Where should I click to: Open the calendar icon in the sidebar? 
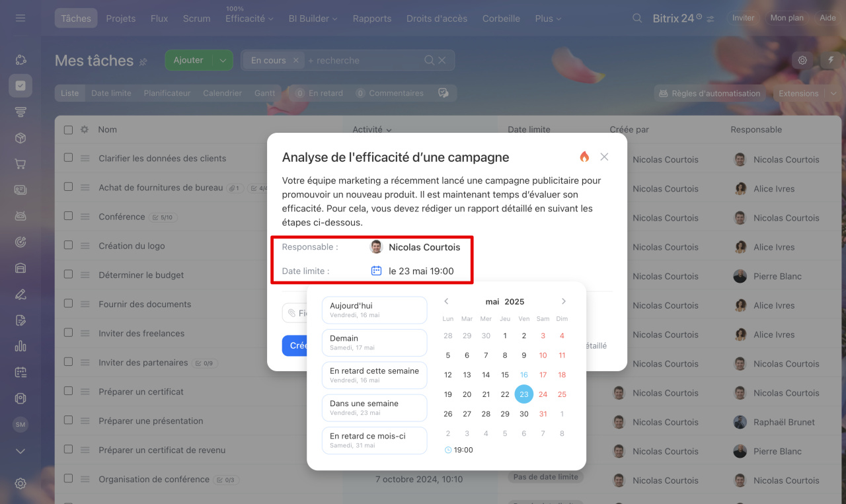coord(20,372)
